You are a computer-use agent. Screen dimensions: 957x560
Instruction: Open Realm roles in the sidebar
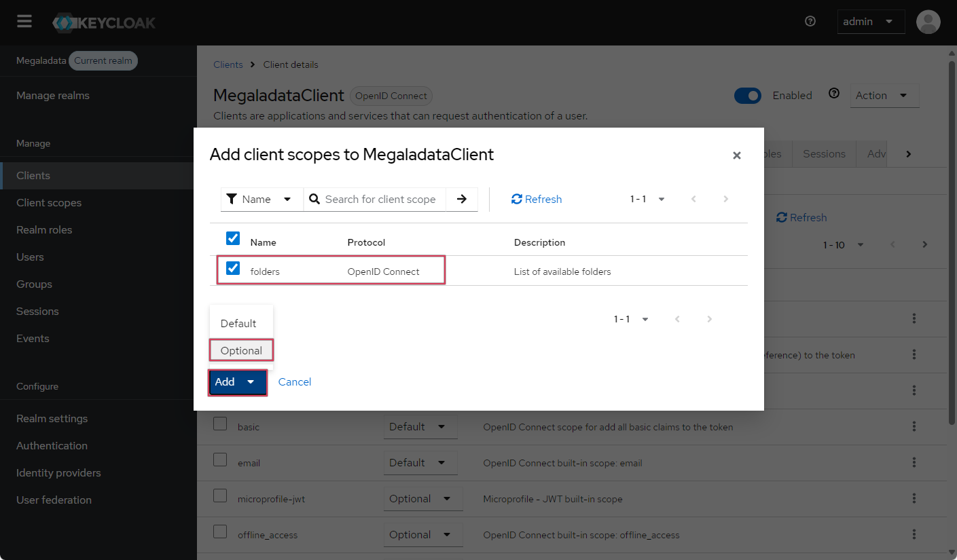tap(98, 230)
